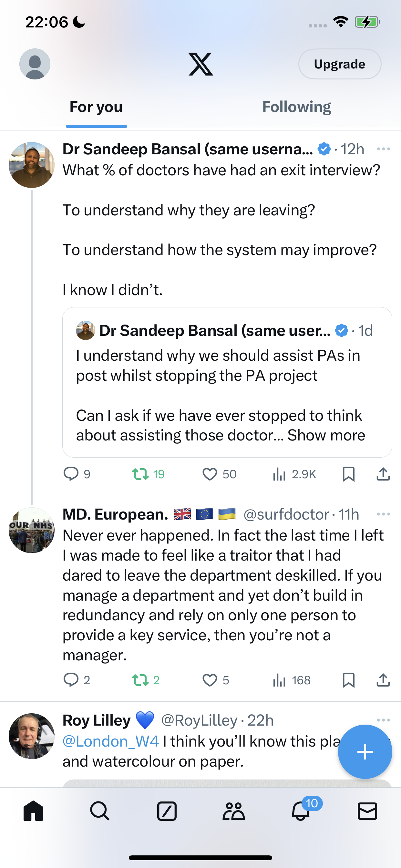
Task: Bookmark Dr Sandeep Bansal's post
Action: (x=348, y=474)
